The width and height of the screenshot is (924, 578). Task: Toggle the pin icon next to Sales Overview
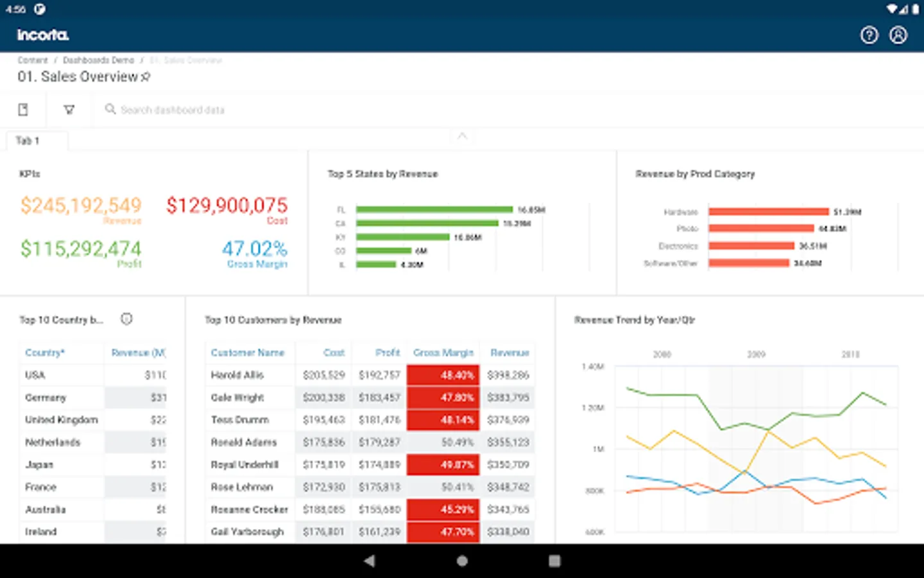click(x=146, y=77)
